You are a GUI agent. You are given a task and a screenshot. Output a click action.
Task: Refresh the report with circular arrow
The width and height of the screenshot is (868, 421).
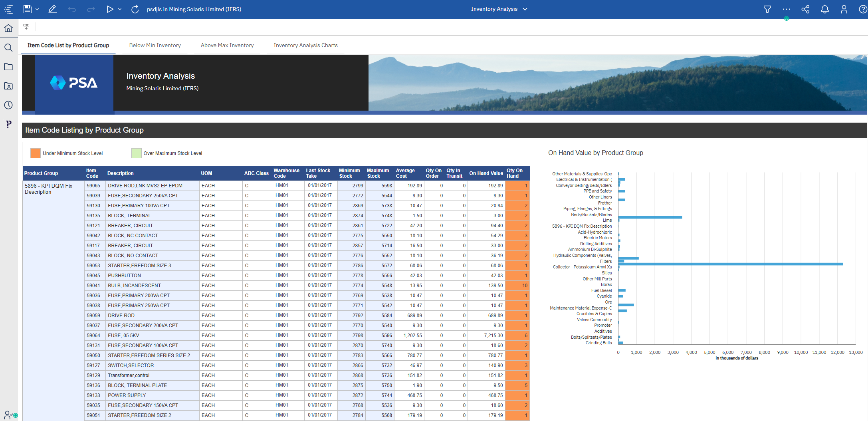click(x=135, y=9)
